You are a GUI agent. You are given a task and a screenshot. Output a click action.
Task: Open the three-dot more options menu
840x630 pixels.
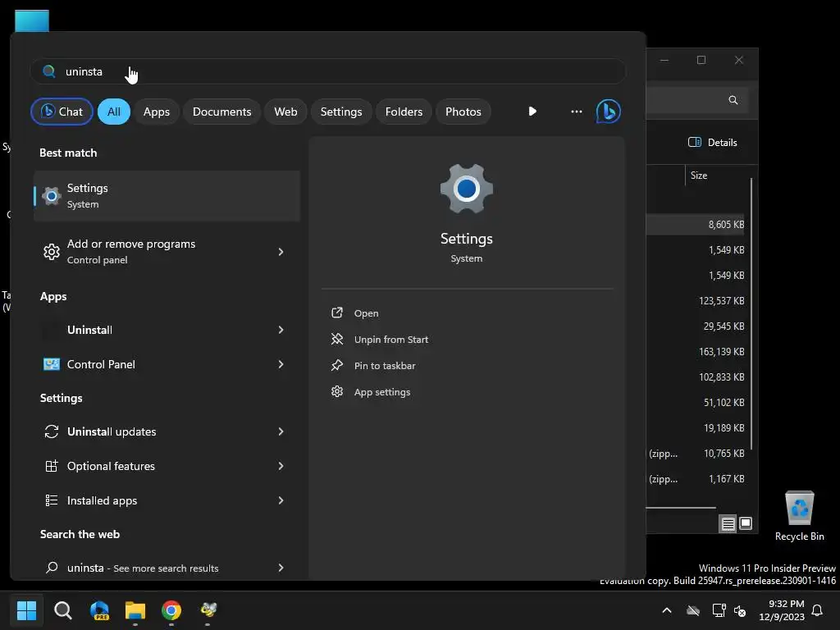[577, 112]
